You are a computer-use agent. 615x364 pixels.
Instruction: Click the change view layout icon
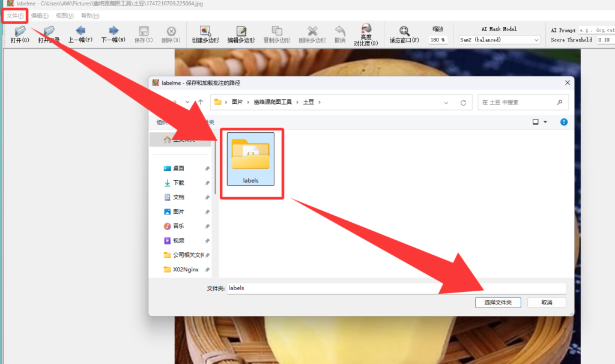(535, 122)
